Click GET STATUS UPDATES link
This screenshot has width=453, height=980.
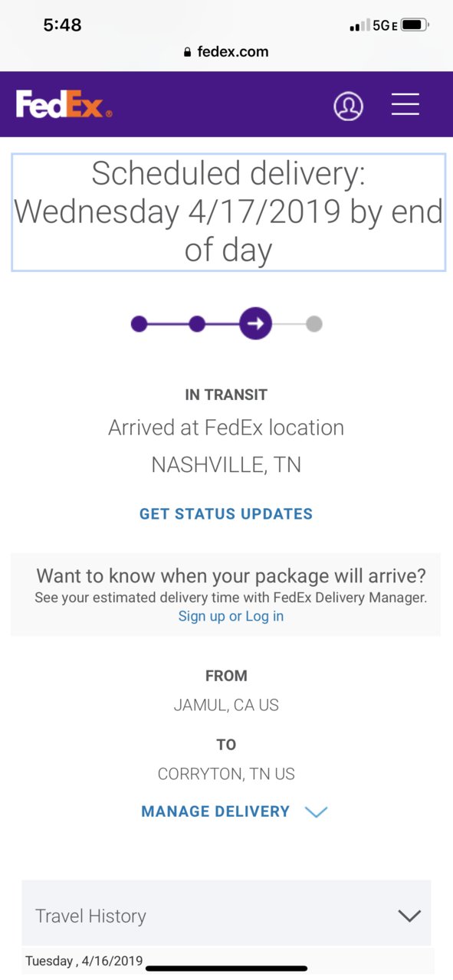click(x=226, y=514)
